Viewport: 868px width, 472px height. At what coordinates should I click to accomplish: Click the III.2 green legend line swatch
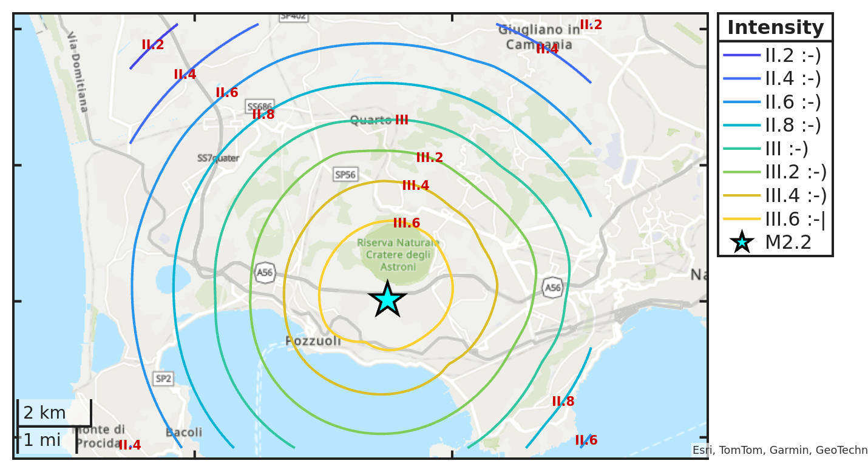click(x=742, y=172)
